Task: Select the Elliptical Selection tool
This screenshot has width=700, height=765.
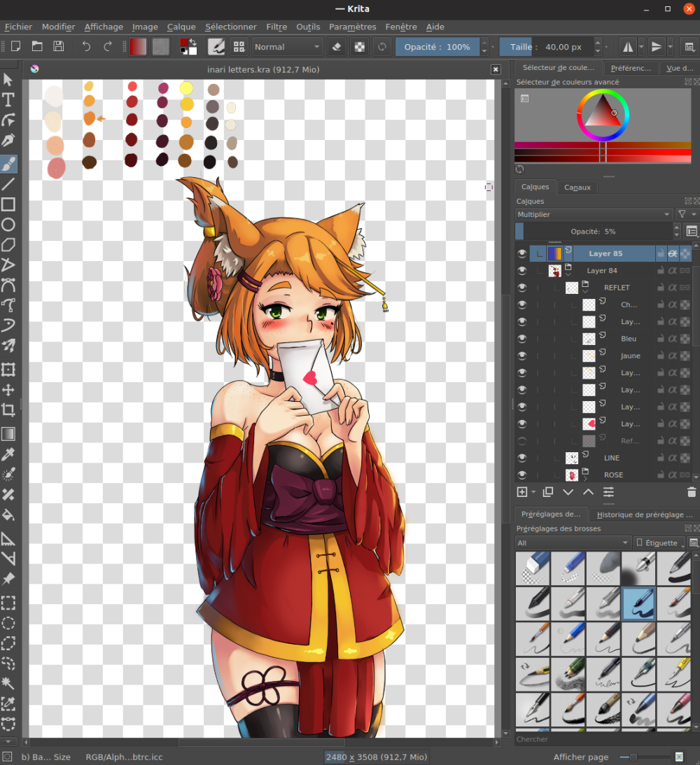Action: (8, 623)
